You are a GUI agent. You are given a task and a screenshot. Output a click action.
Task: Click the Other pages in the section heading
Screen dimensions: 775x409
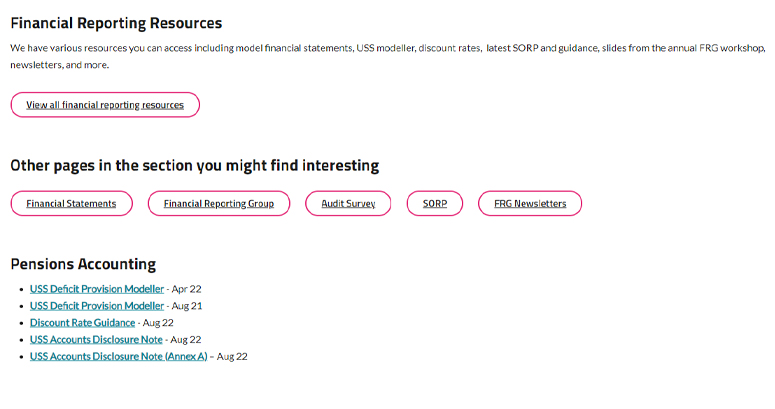click(194, 166)
